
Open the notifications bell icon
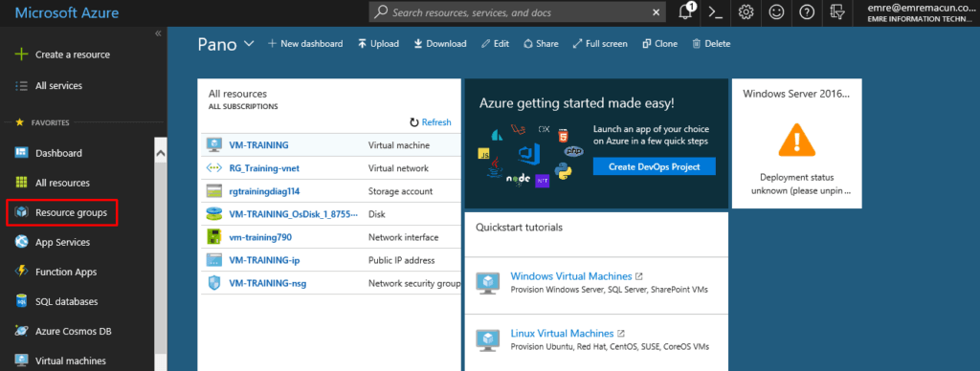(686, 12)
